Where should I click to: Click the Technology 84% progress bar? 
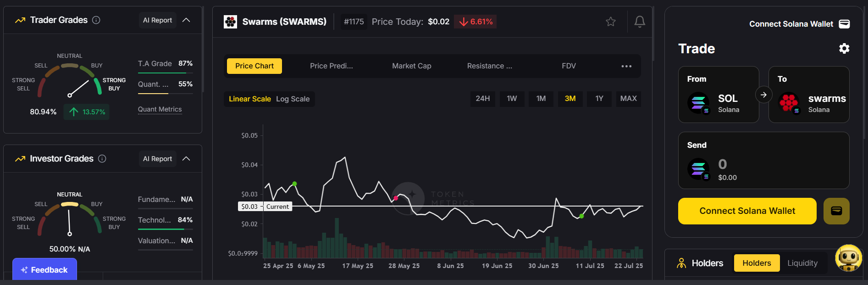pos(166,229)
